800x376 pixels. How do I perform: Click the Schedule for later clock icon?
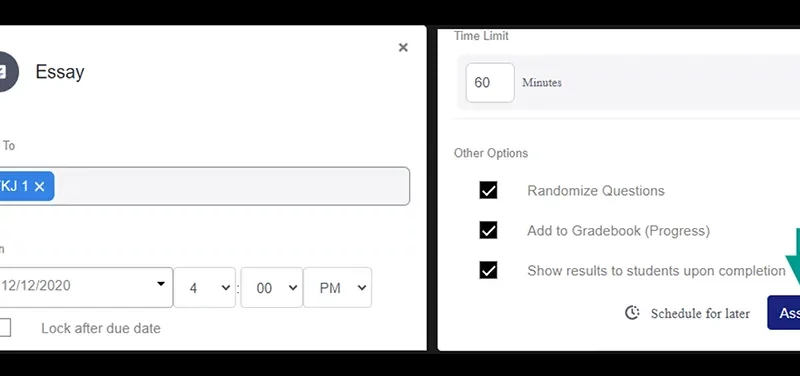pos(632,313)
